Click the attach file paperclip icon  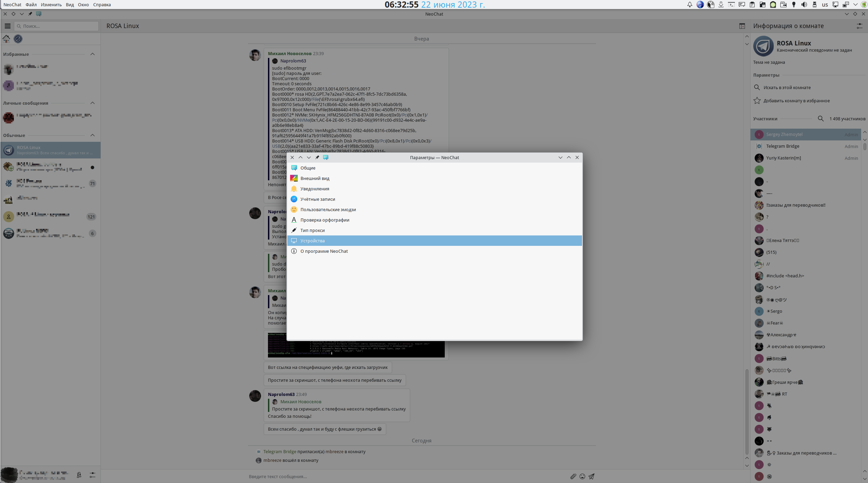pyautogui.click(x=573, y=476)
